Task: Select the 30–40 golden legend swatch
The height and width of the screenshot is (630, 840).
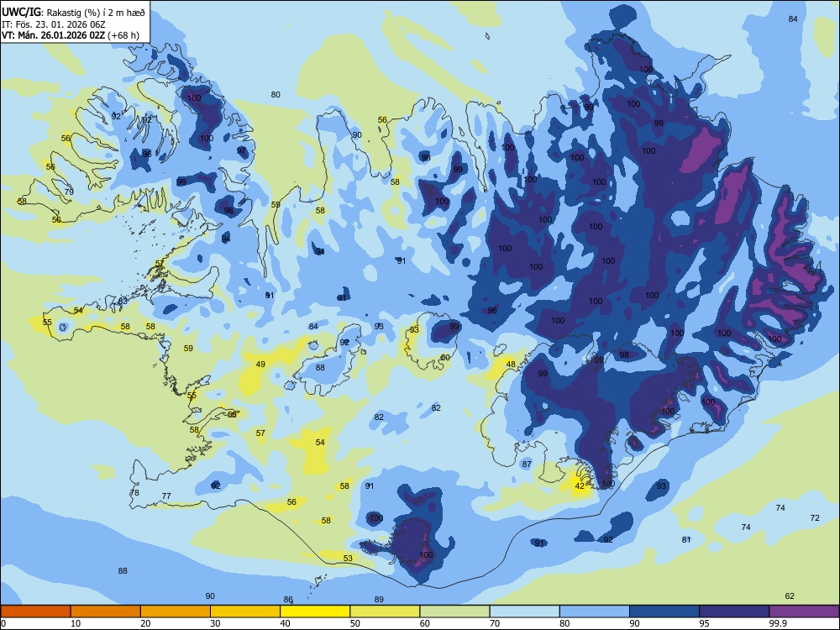Action: click(245, 612)
